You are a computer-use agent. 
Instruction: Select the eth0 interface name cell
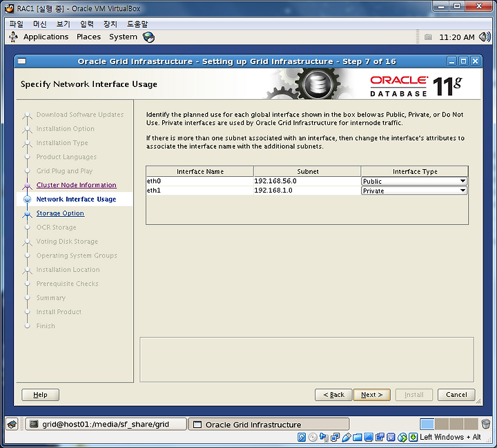[200, 181]
